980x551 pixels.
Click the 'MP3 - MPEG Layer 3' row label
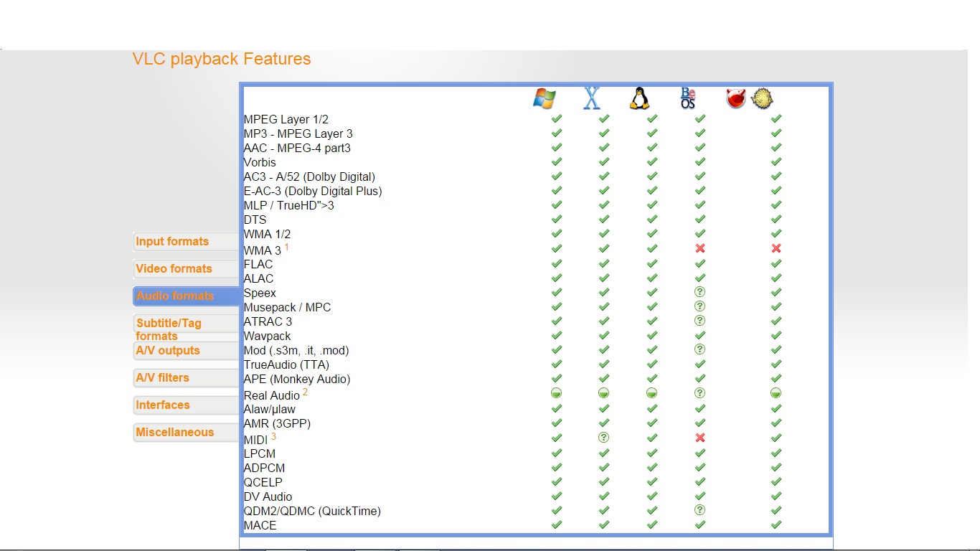tap(298, 134)
